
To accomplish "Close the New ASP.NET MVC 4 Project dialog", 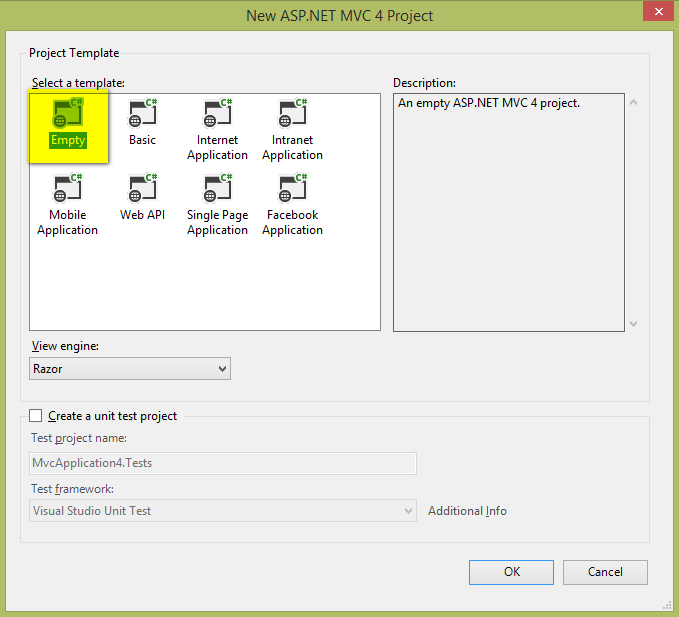I will [659, 12].
